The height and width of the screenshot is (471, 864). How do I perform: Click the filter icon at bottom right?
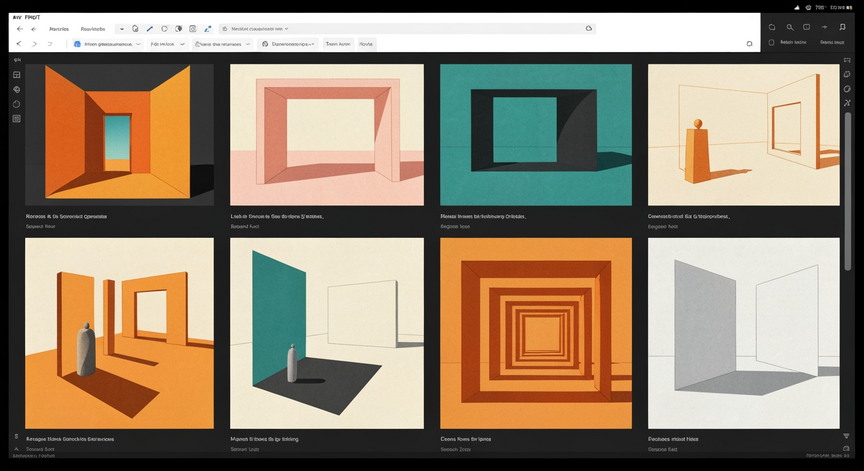pyautogui.click(x=846, y=436)
